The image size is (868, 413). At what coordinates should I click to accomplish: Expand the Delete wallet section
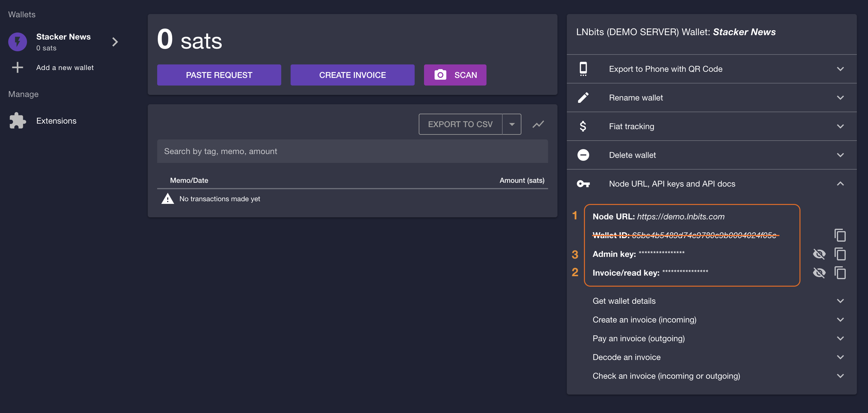coord(840,155)
